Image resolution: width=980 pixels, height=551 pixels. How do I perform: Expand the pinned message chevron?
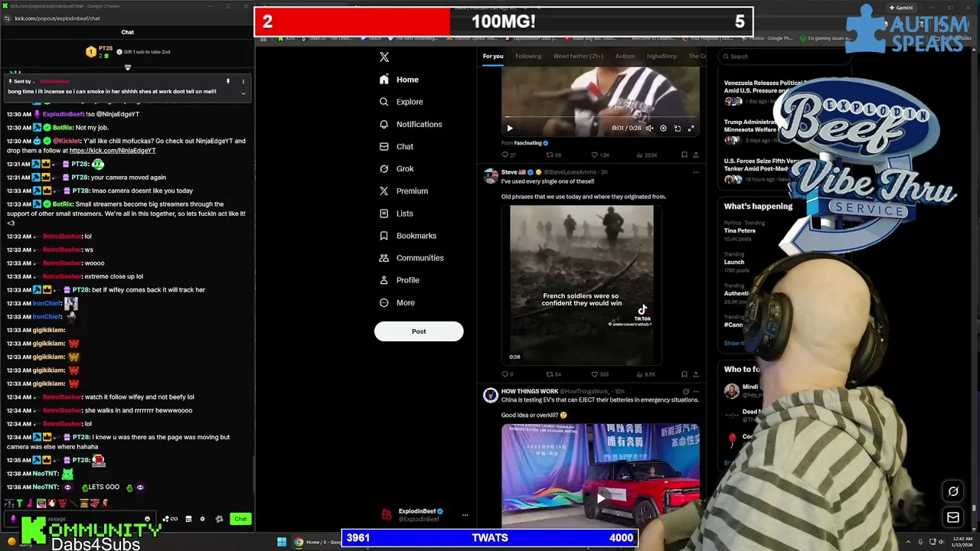(x=243, y=93)
